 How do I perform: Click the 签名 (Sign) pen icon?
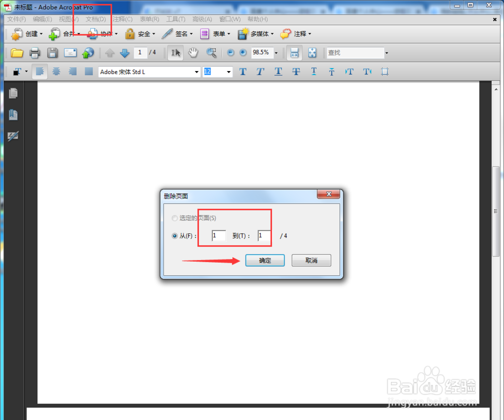point(167,34)
